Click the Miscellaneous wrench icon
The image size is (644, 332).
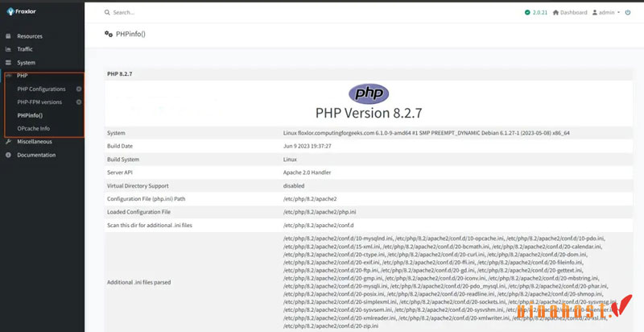(x=8, y=142)
